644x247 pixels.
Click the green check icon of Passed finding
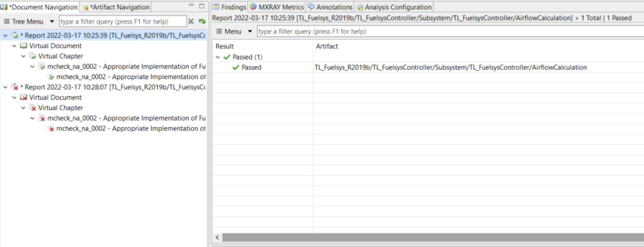(x=236, y=68)
